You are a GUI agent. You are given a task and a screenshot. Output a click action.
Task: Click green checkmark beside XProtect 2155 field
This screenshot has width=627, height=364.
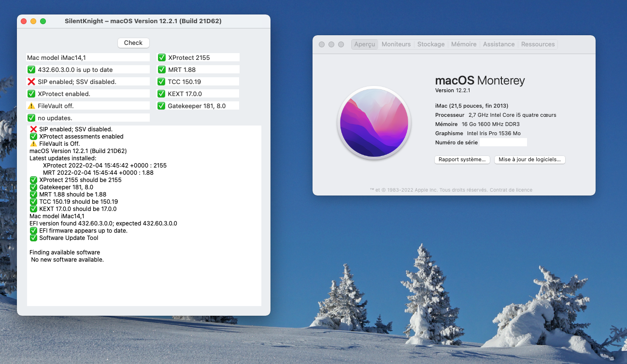[162, 57]
